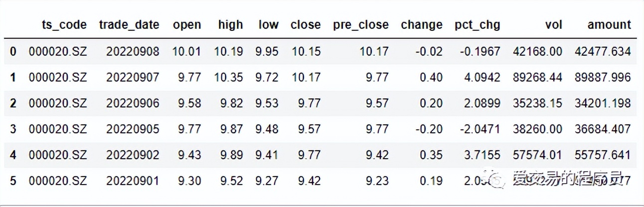Click the low column header
This screenshot has width=644, height=207.
point(268,25)
